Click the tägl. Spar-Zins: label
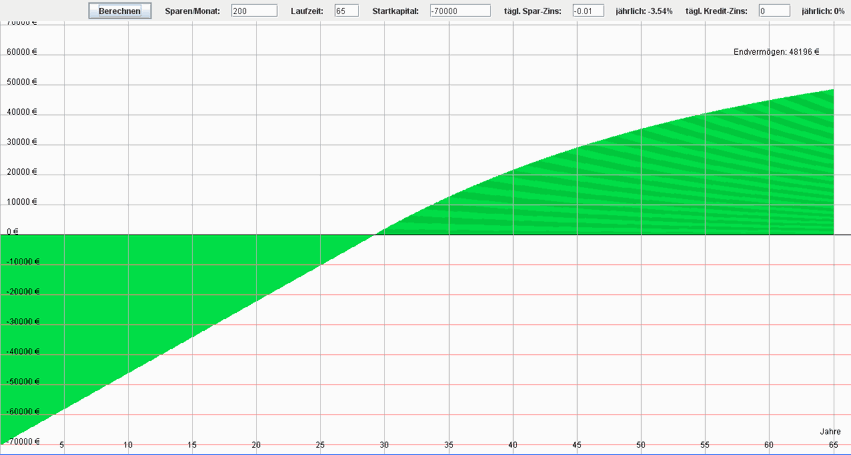 coord(532,11)
